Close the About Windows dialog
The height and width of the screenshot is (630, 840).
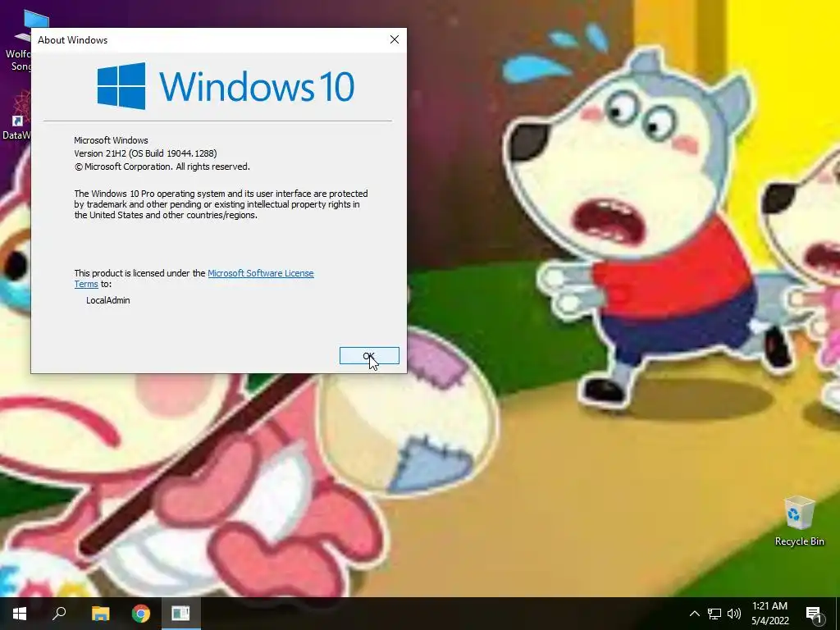pos(395,39)
